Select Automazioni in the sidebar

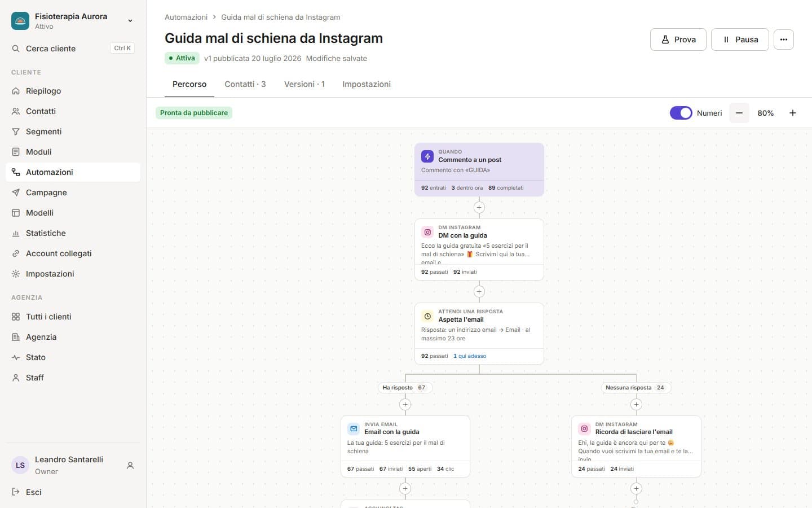(73, 172)
